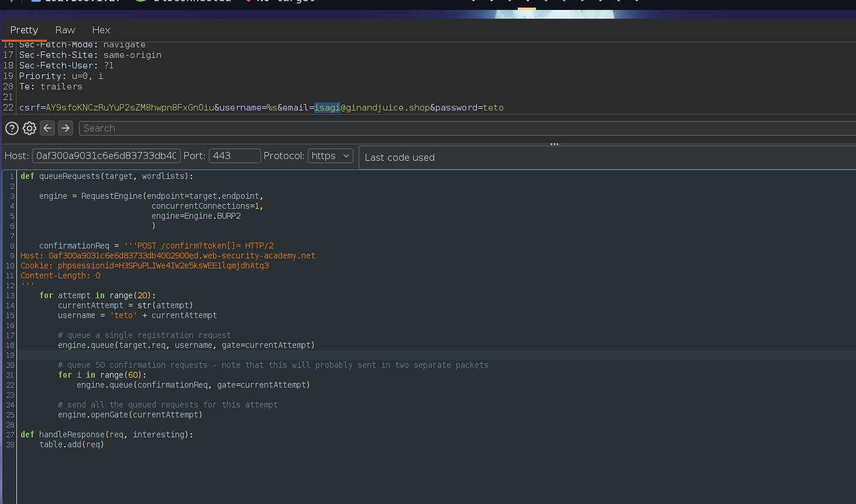Click 'def queueRequests(target, wordlists):' code line
Screen dimensions: 856x504
pyautogui.click(x=106, y=176)
